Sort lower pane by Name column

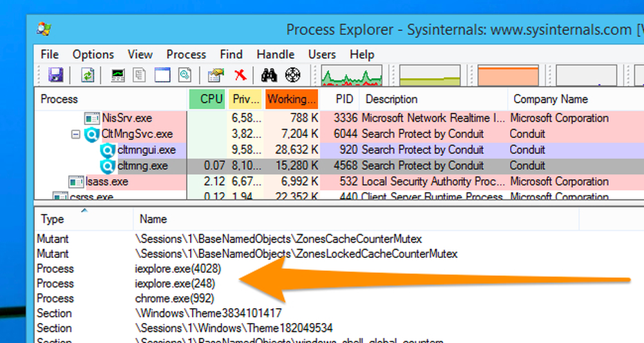pyautogui.click(x=356, y=219)
